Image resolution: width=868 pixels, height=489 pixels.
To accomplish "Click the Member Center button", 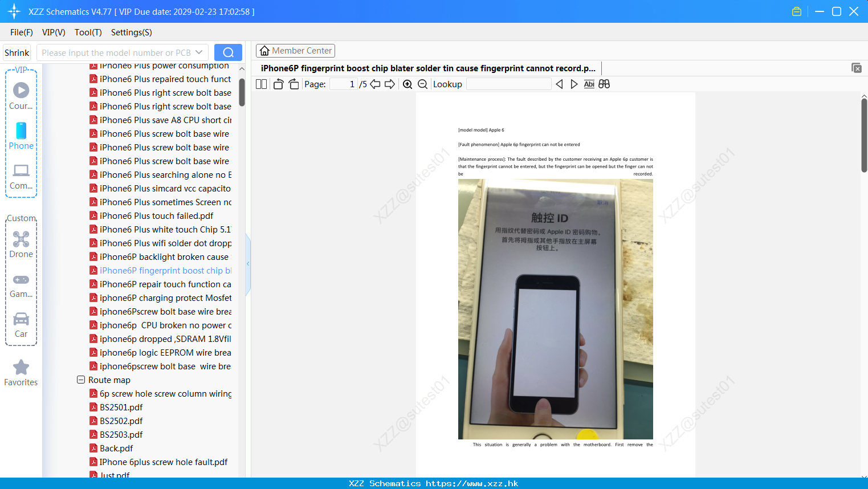I will click(295, 50).
